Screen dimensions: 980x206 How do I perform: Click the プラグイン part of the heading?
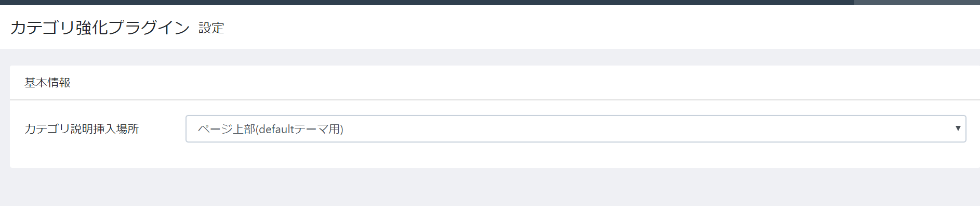point(149,28)
